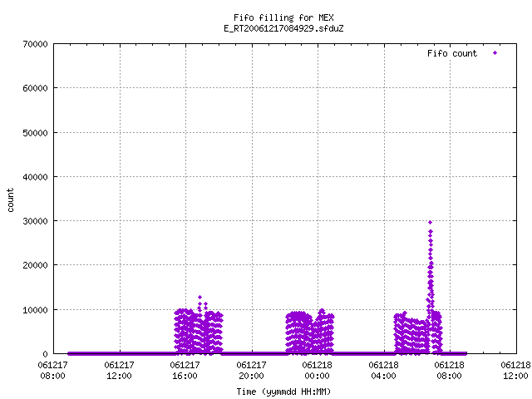Click the y-axis label 'count'
The image size is (532, 399).
pos(11,200)
